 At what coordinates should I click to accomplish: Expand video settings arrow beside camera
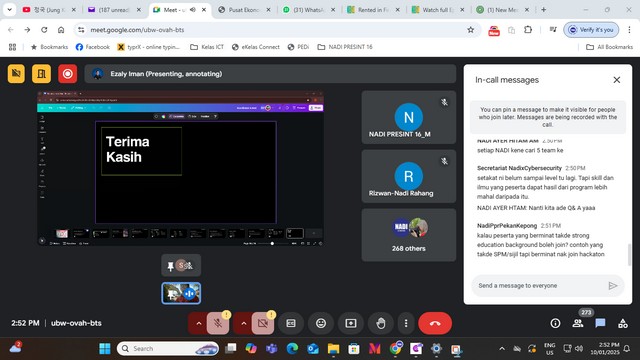click(244, 323)
